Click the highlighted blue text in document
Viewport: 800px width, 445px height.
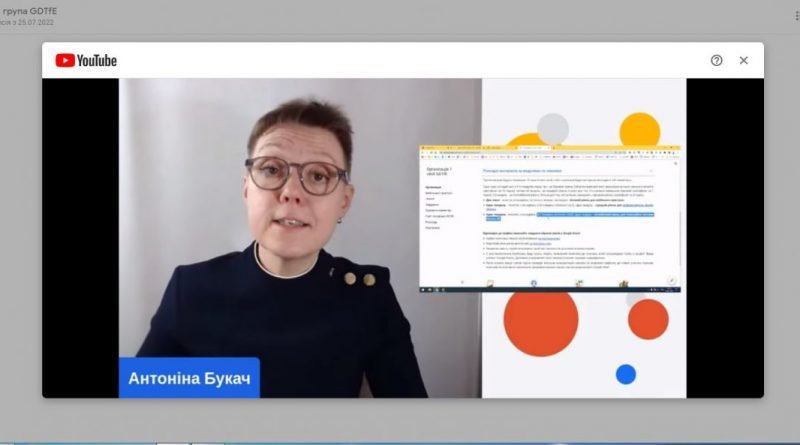595,215
